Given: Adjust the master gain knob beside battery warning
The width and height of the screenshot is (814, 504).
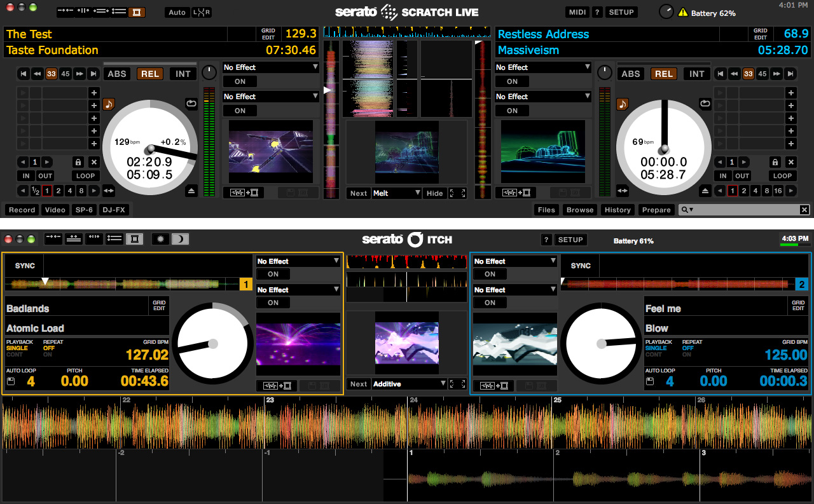Looking at the screenshot, I should point(666,11).
